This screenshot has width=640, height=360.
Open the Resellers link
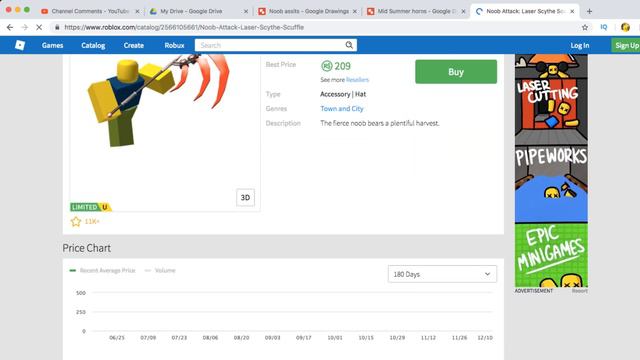[x=358, y=80]
